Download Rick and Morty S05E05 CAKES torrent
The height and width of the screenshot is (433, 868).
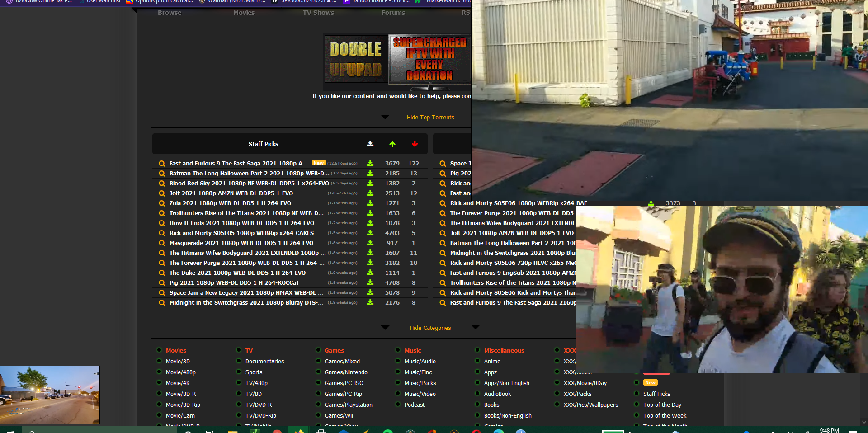(x=370, y=233)
